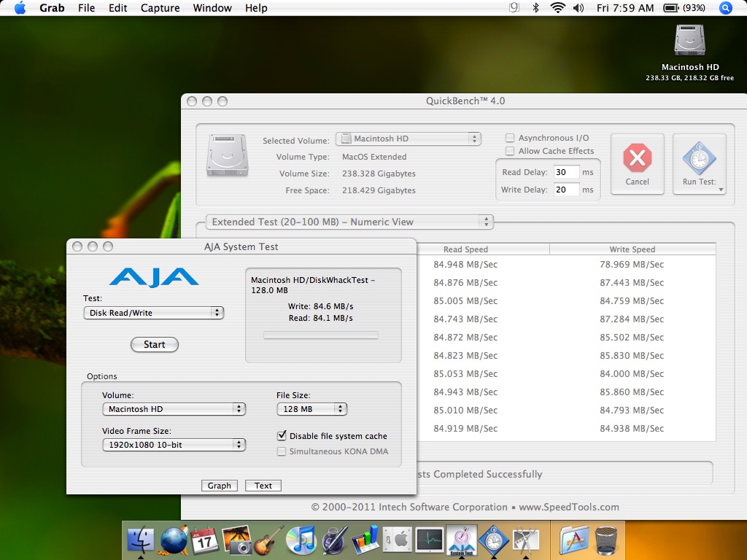Click the Read Delay input field
Screen dimensions: 747x560
[x=566, y=172]
